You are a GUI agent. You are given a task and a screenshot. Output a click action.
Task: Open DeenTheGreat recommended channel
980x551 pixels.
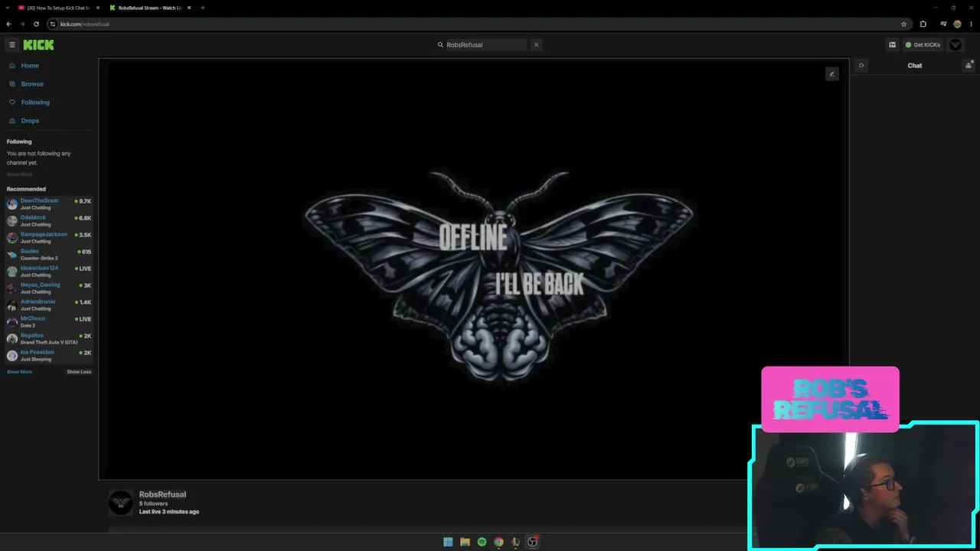pos(49,204)
